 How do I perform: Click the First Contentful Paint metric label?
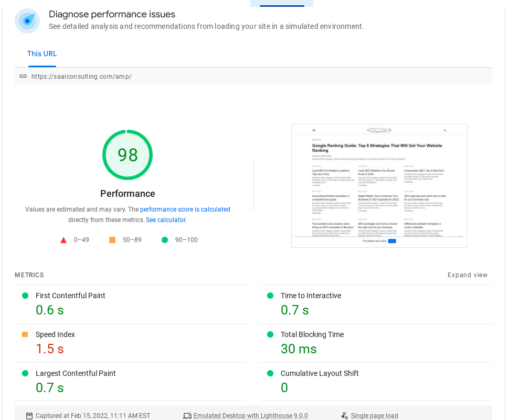point(70,296)
